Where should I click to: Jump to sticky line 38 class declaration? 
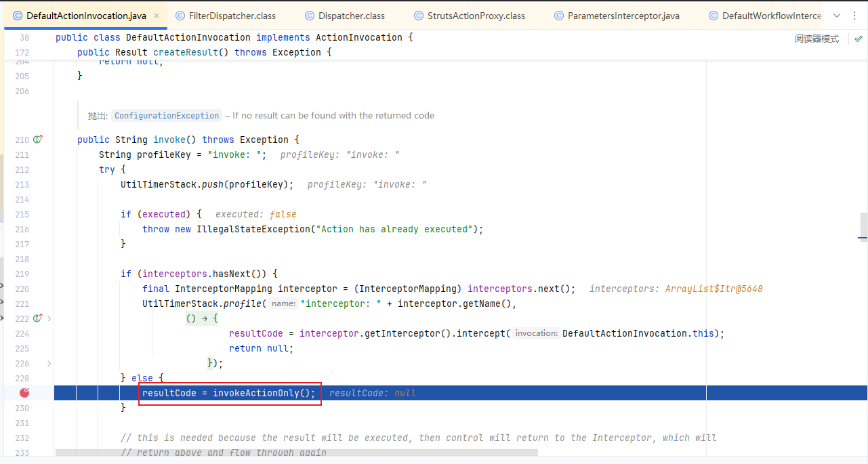(234, 37)
